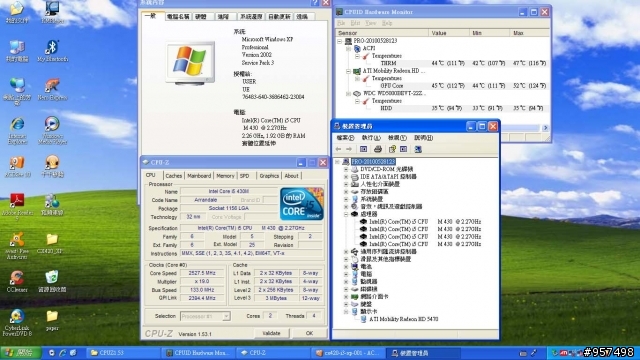This screenshot has width=640, height=360.
Task: Click right scroll arrow in Hardware Monitor scrollbar
Action: click(545, 128)
